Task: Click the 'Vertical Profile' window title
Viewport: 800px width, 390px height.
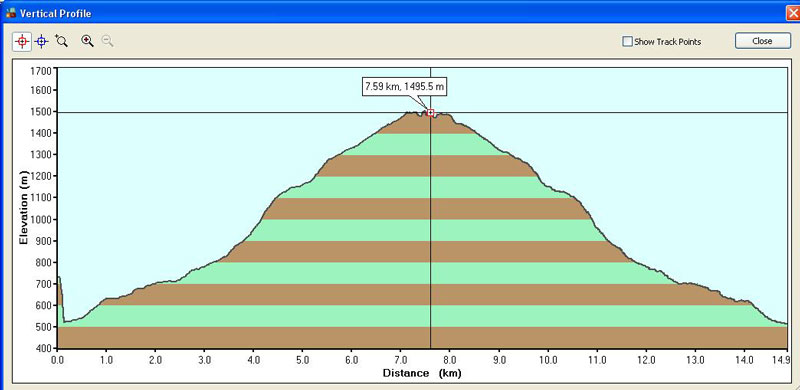Action: point(56,13)
